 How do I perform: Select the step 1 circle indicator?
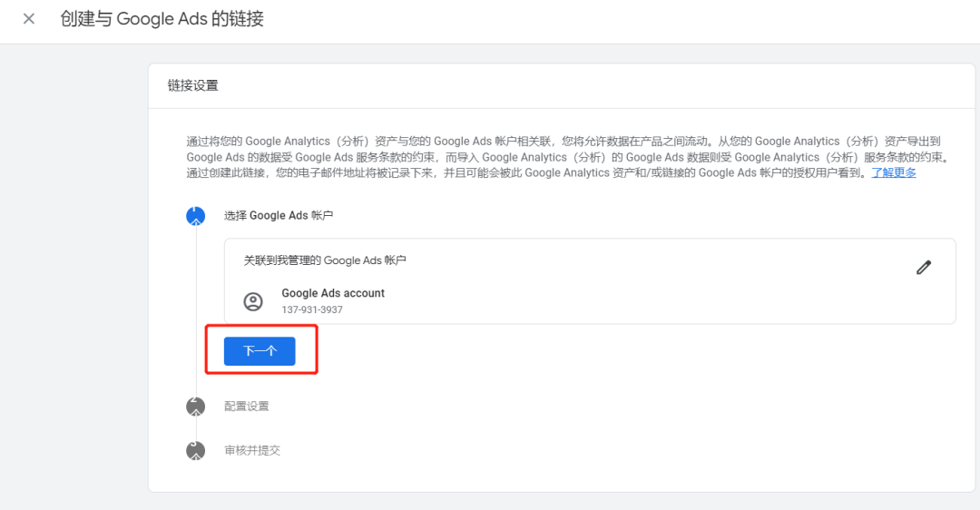(x=195, y=216)
